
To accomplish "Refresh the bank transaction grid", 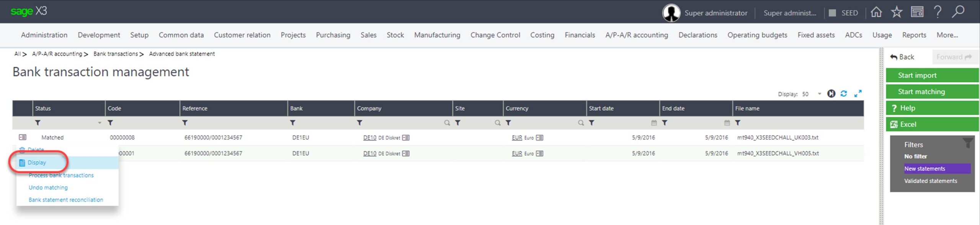I will coord(844,94).
